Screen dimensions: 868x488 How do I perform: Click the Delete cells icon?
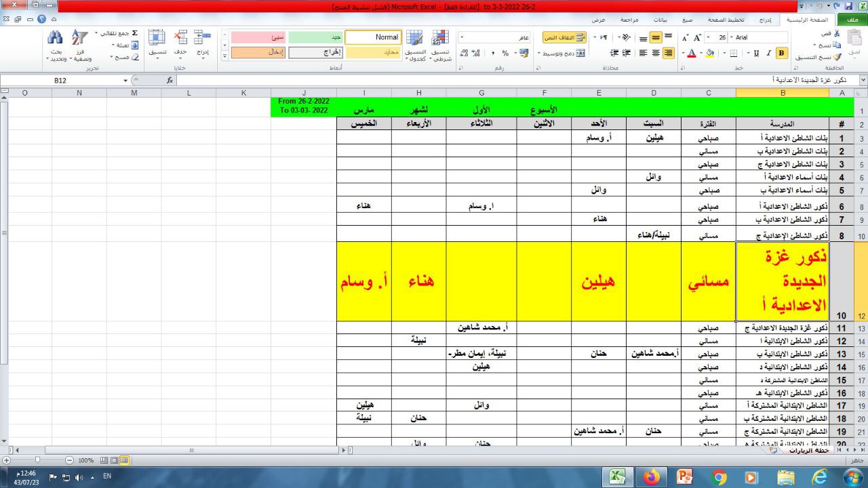(181, 39)
